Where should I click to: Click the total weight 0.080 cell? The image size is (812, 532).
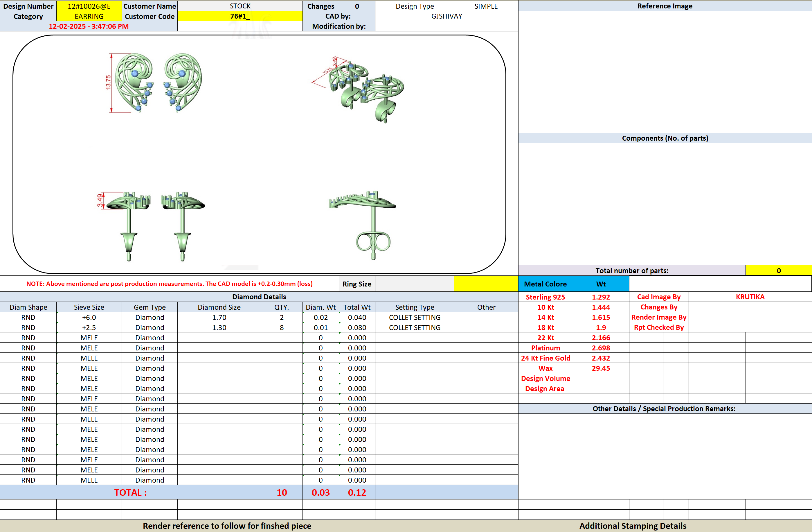click(x=357, y=327)
